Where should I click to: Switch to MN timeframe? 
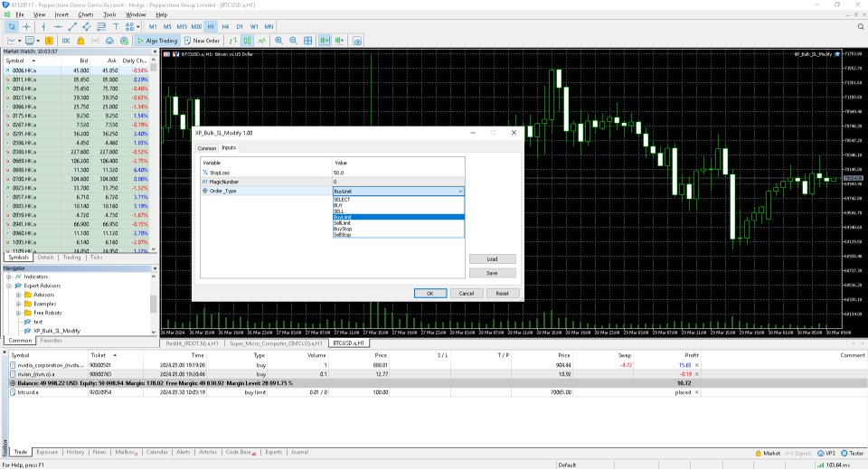tap(269, 26)
